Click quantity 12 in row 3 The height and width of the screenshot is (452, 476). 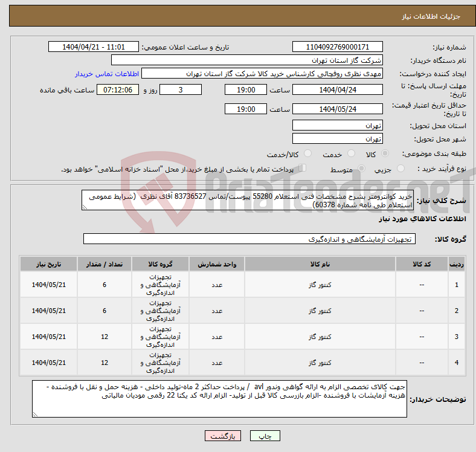(105, 337)
